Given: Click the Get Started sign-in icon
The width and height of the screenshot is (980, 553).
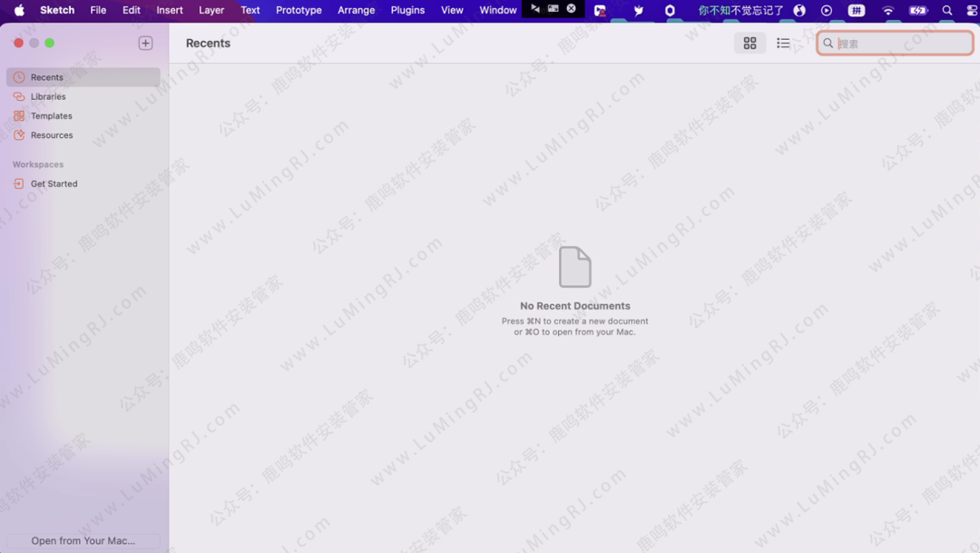Looking at the screenshot, I should pos(19,183).
